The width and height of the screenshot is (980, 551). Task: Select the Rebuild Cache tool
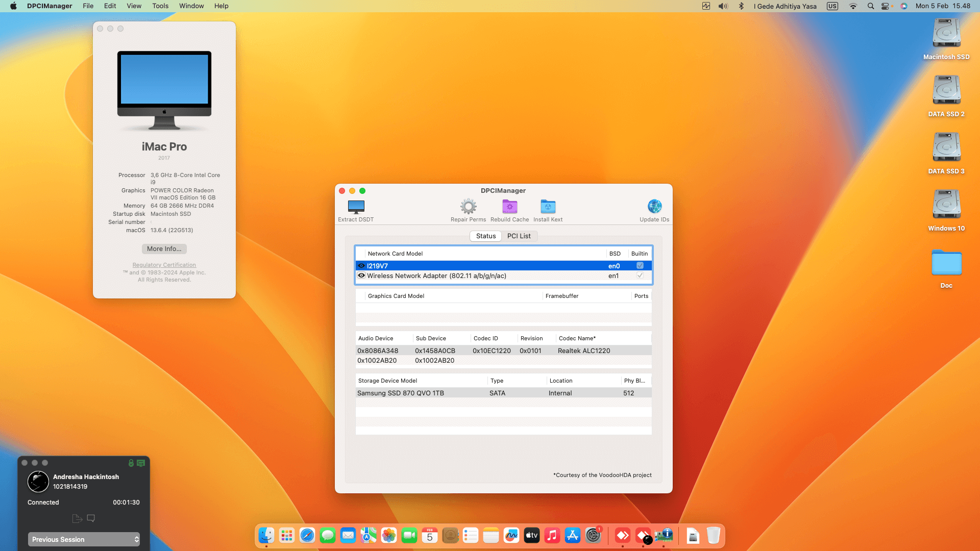tap(509, 209)
